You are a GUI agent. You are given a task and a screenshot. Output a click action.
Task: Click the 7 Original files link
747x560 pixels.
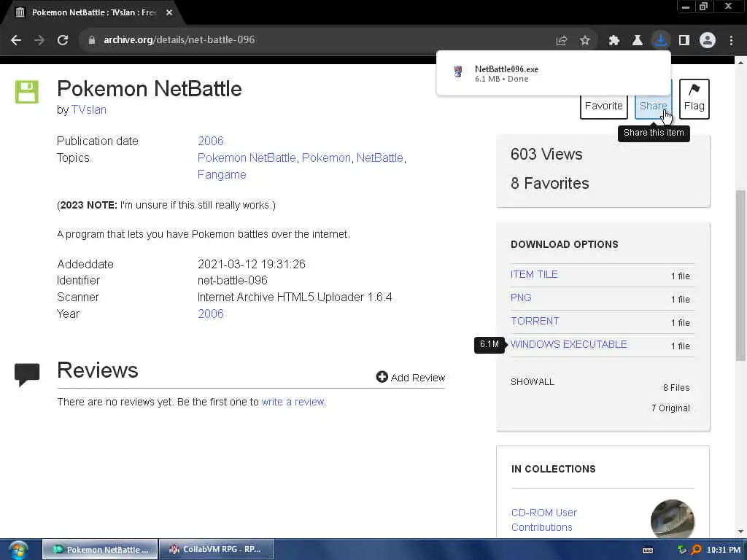click(x=670, y=408)
